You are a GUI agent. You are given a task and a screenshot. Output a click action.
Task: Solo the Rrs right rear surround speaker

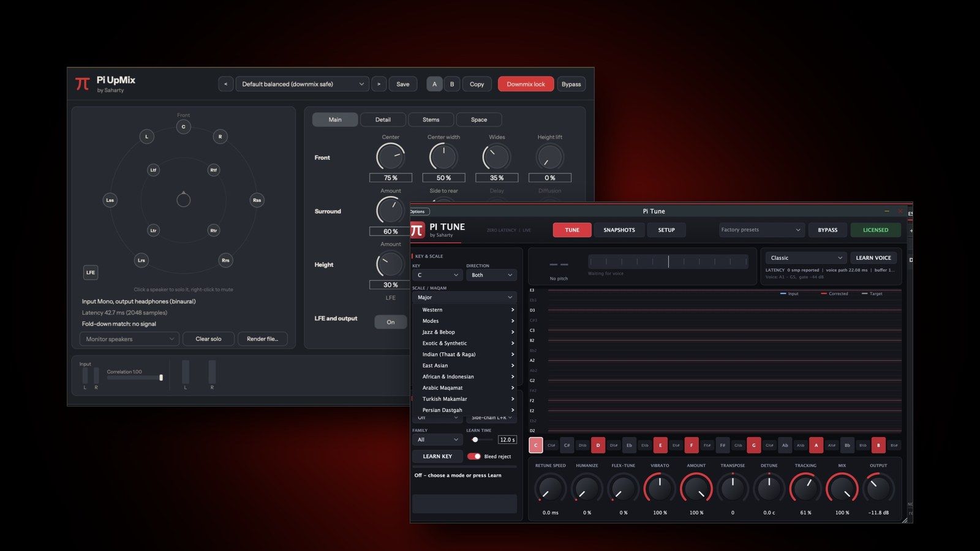225,260
